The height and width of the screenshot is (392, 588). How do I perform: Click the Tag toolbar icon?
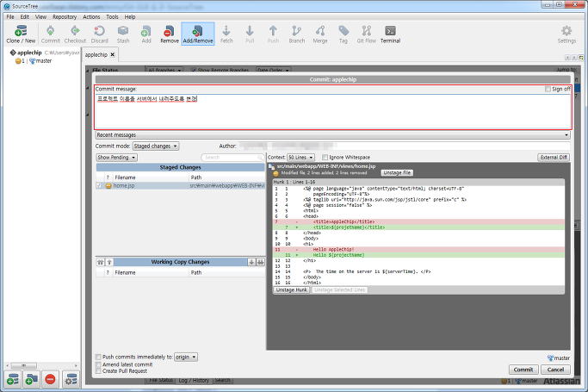[344, 34]
